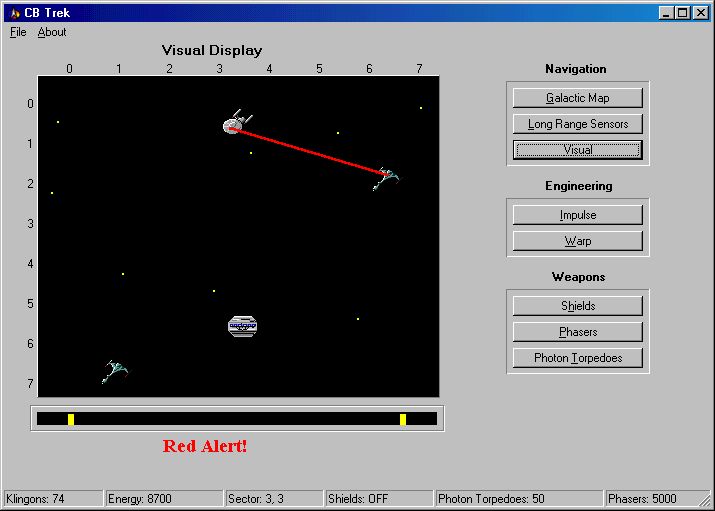
Task: Click the CB Trek title bar icon
Action: (x=14, y=13)
